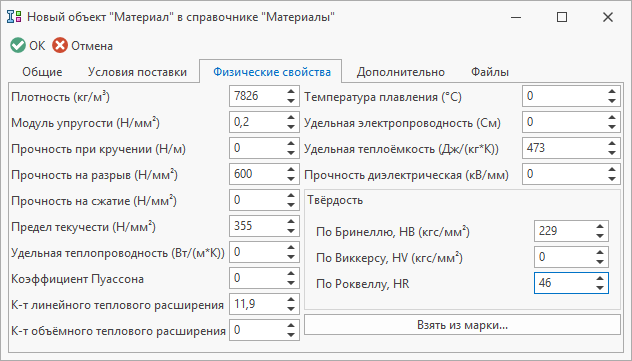This screenshot has height=361, width=632.
Task: Click the Взять из марки... button
Action: pos(462,325)
